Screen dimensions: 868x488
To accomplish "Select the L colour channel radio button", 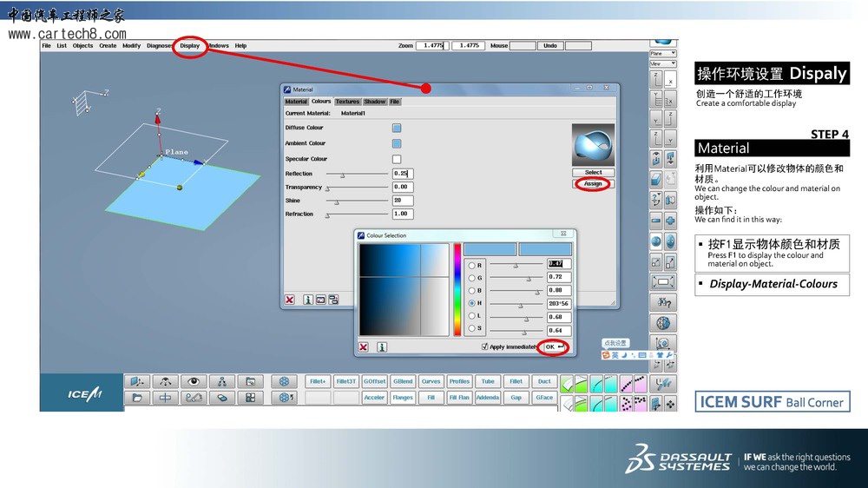I will coord(472,316).
